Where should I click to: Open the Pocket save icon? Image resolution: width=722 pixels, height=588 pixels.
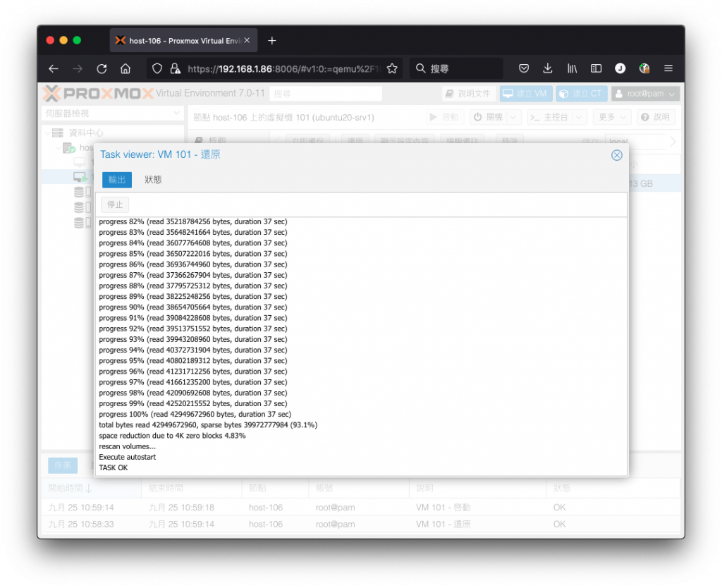[x=524, y=68]
